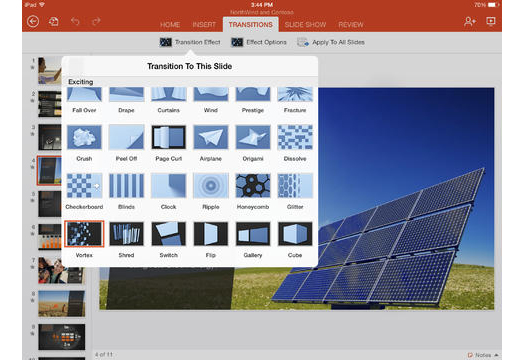
Task: Expand the Notes pane
Action: (483, 355)
